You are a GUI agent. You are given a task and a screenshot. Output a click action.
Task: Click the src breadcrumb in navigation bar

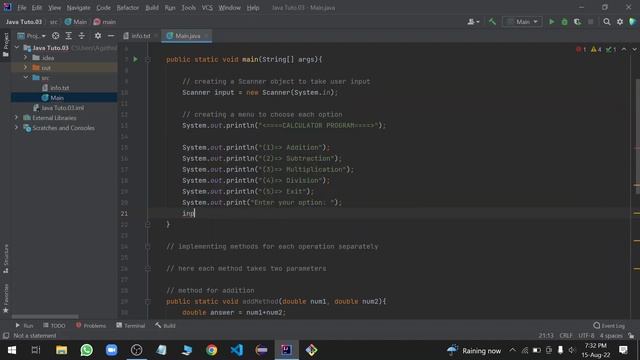[53, 22]
